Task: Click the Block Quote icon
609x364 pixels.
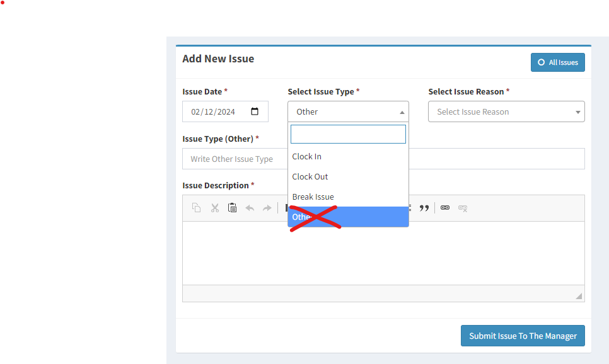Action: pyautogui.click(x=424, y=208)
